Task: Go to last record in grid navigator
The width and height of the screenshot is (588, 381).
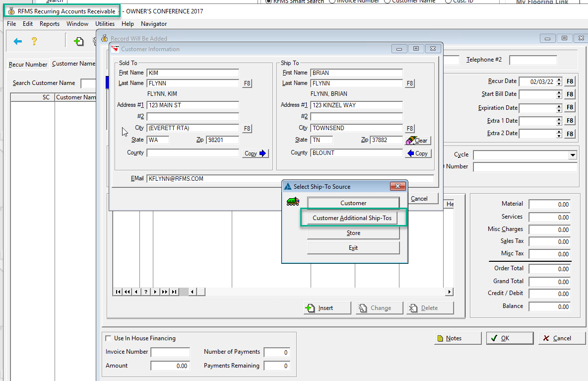Action: (174, 292)
